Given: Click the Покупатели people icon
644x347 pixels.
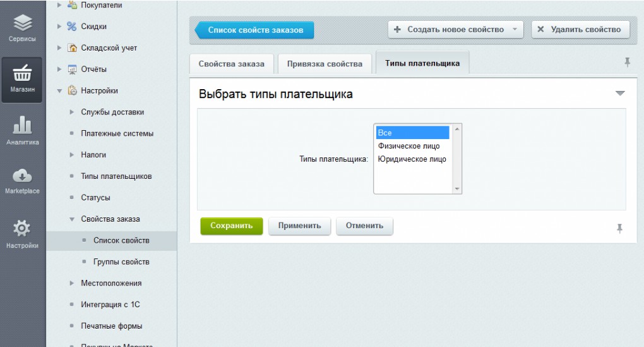Looking at the screenshot, I should click(72, 5).
